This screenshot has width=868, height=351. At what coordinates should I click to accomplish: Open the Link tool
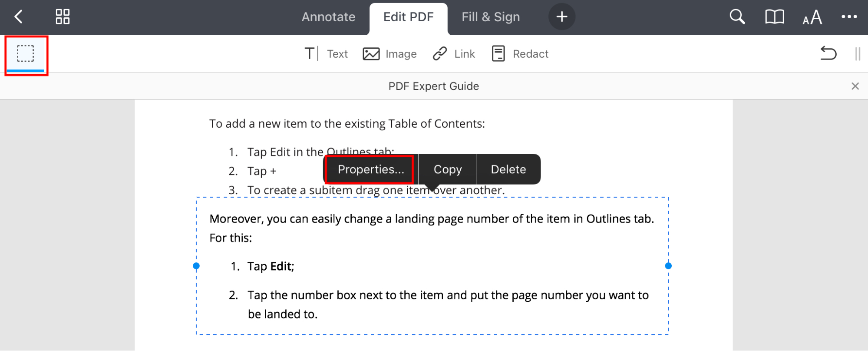tap(453, 53)
